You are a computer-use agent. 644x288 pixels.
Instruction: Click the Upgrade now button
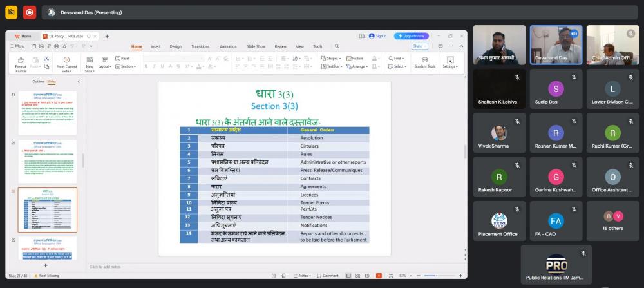(x=412, y=36)
